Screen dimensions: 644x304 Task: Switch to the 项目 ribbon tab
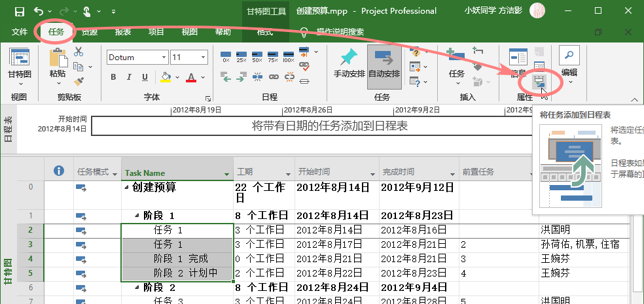[x=156, y=31]
